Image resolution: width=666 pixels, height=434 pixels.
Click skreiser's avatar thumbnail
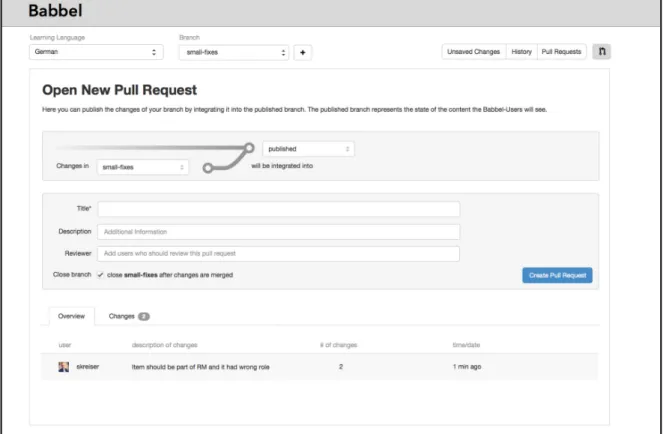64,367
